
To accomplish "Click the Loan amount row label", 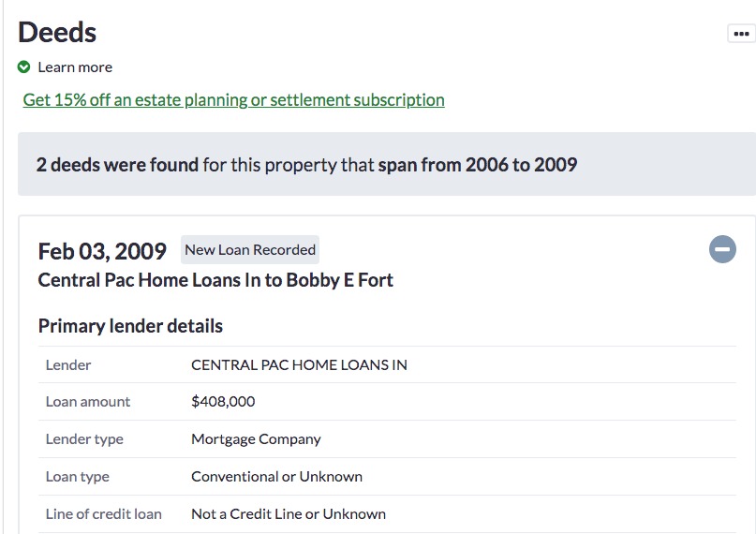I will click(x=88, y=402).
